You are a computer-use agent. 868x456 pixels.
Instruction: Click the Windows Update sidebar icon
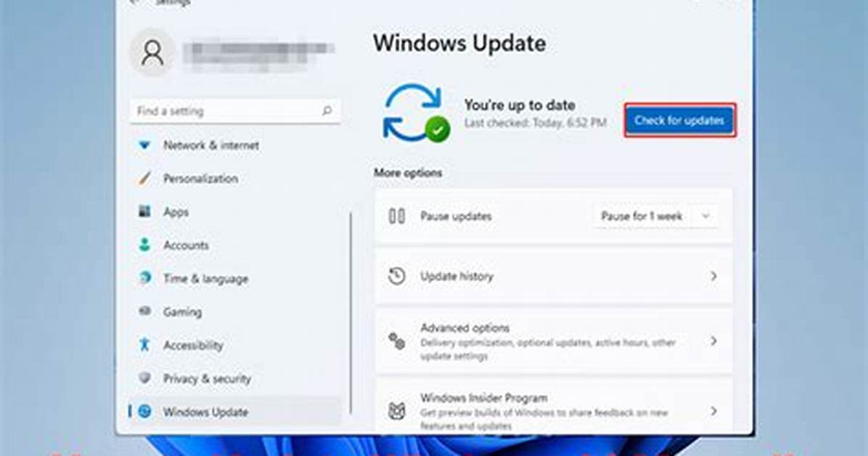tap(144, 411)
